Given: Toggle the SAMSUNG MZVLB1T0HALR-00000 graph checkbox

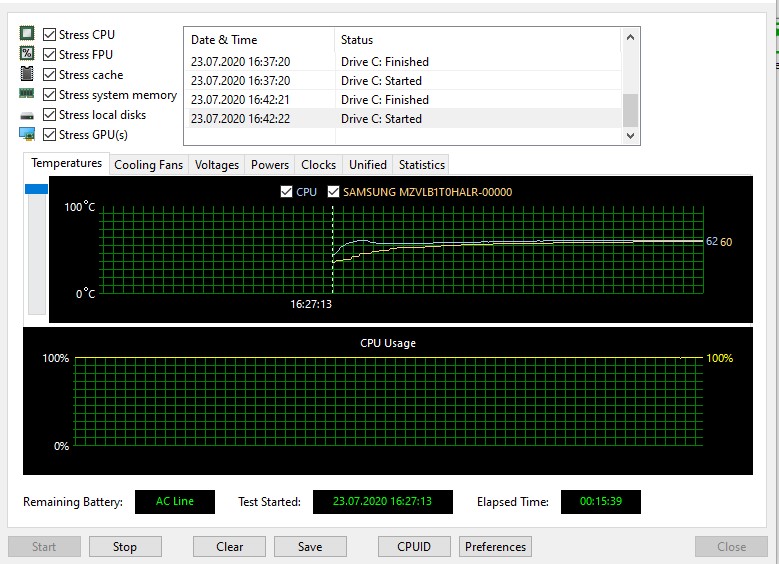Looking at the screenshot, I should 333,192.
